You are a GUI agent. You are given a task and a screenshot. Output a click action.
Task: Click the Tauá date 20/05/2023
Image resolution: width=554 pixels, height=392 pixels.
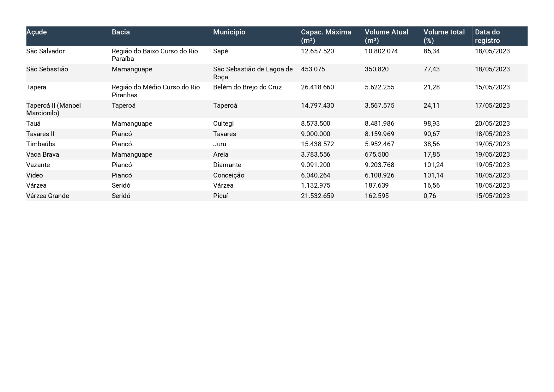pos(492,124)
